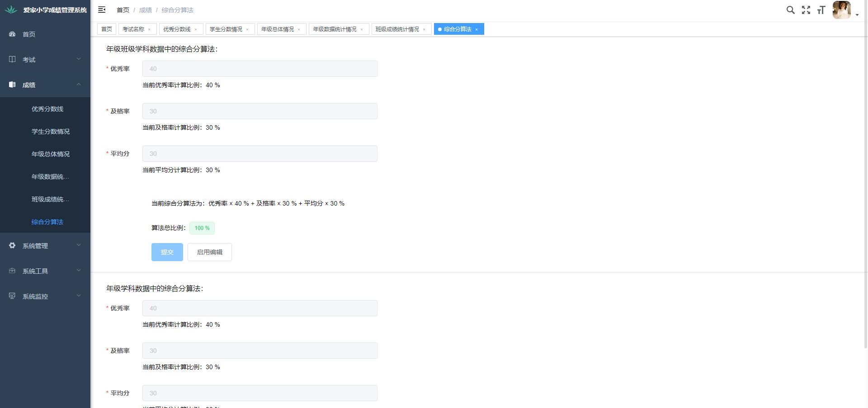Click the 启用编辑 button

coord(210,252)
